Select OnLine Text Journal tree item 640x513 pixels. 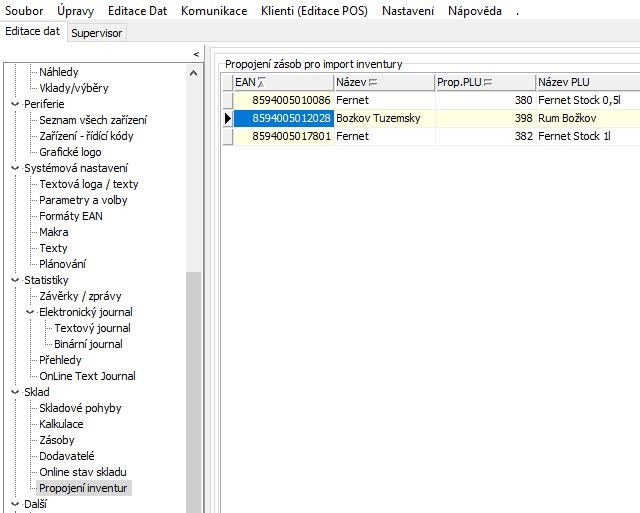pyautogui.click(x=87, y=376)
